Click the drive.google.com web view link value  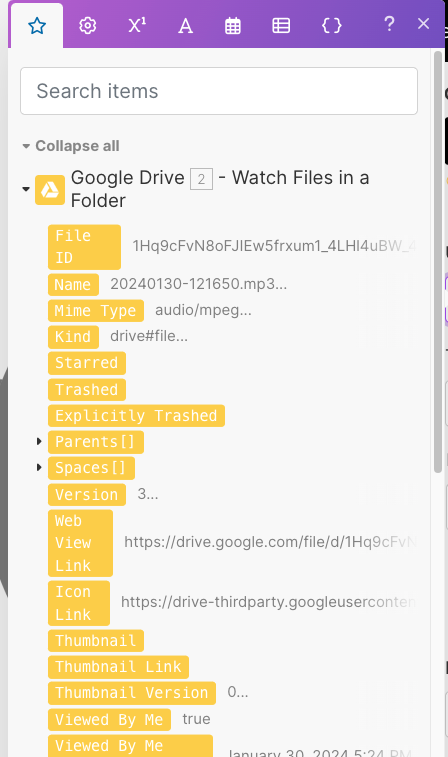tap(270, 542)
